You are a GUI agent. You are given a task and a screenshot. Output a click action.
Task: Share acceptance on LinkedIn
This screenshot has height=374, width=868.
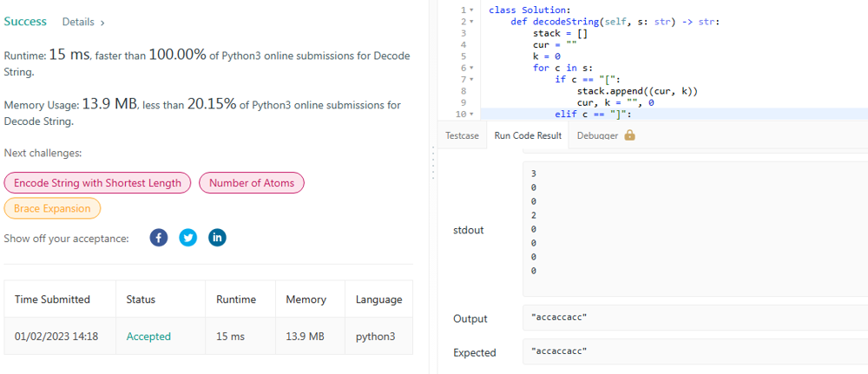[x=217, y=238]
